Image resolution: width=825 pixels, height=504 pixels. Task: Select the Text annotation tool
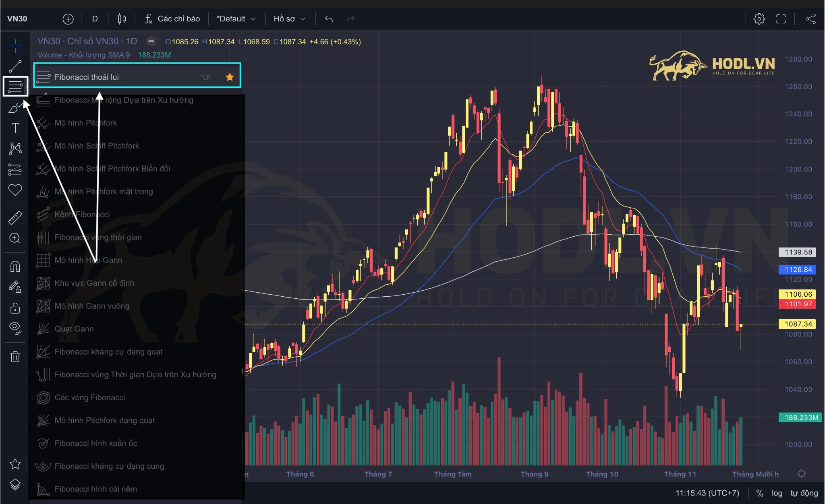[x=15, y=128]
